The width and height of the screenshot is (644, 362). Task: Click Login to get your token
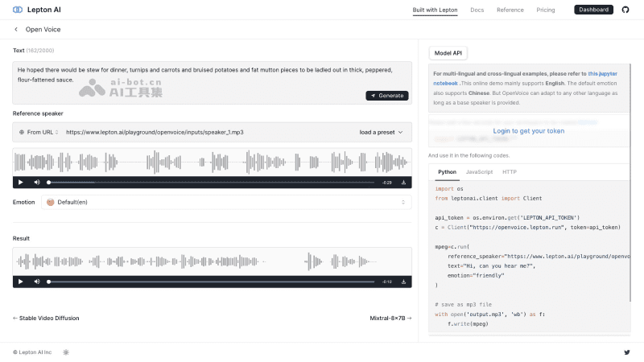point(529,131)
